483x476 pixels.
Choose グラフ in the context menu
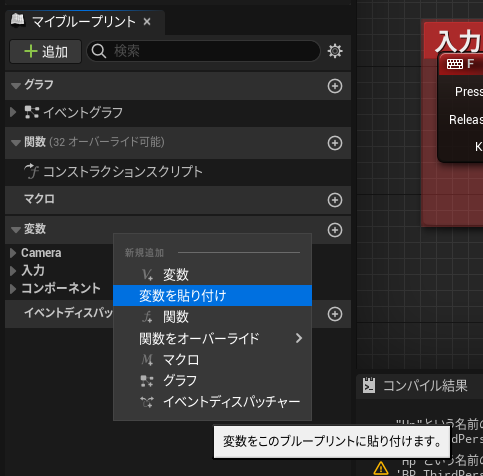213,381
